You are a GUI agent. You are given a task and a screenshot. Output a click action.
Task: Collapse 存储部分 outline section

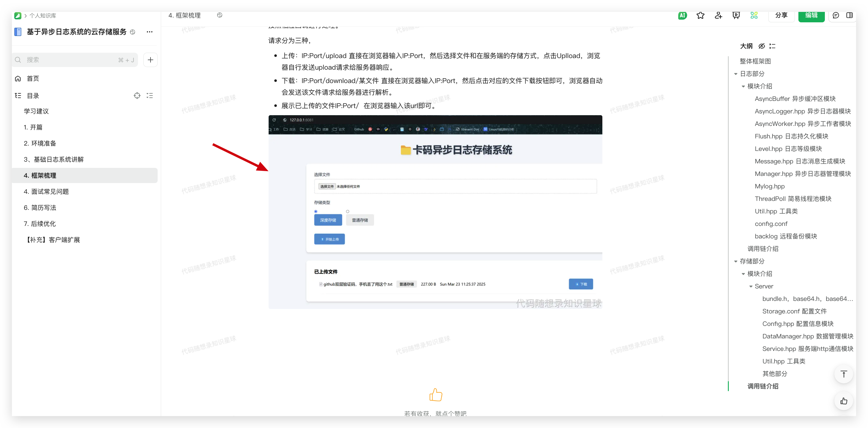tap(736, 261)
